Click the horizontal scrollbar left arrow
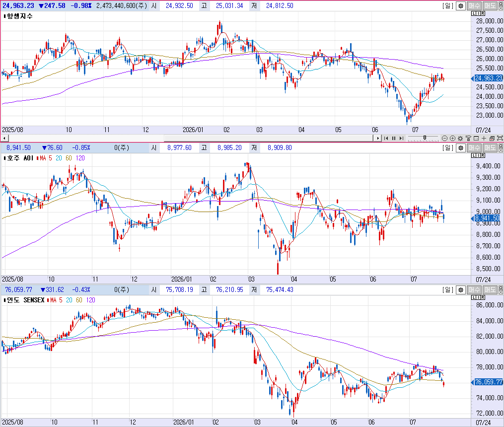504x427 pixels. [x=4, y=139]
